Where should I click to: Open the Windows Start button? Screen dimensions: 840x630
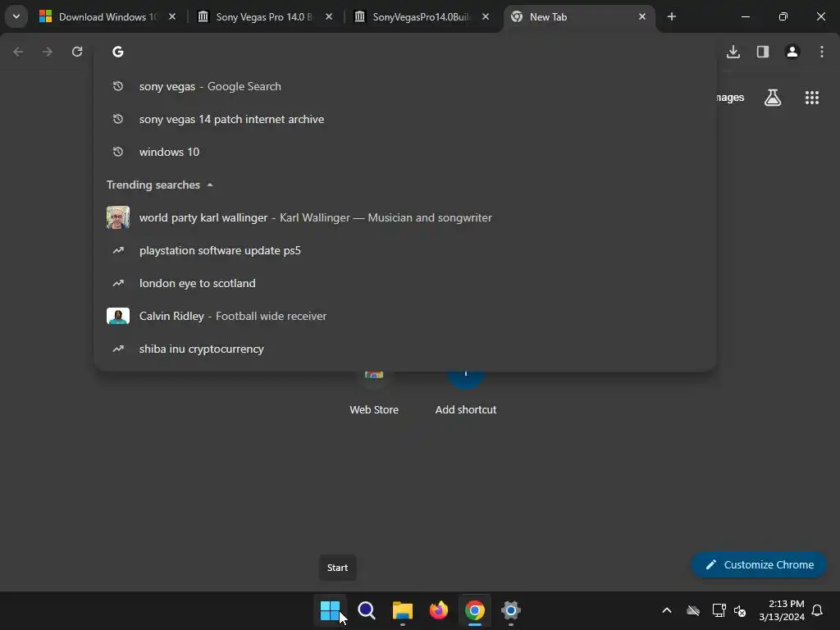[x=330, y=610]
